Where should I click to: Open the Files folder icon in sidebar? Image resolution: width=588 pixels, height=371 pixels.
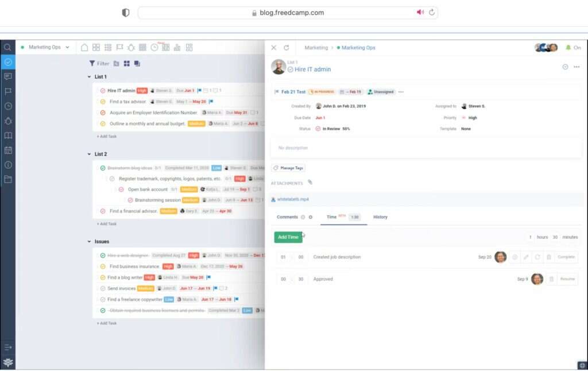click(7, 179)
